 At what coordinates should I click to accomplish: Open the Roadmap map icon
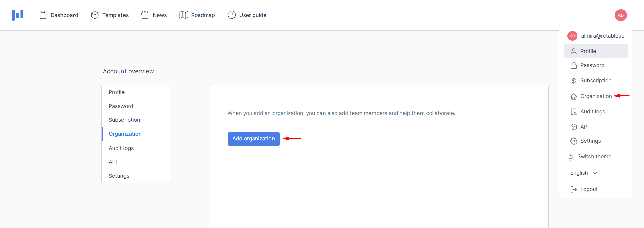pyautogui.click(x=184, y=15)
